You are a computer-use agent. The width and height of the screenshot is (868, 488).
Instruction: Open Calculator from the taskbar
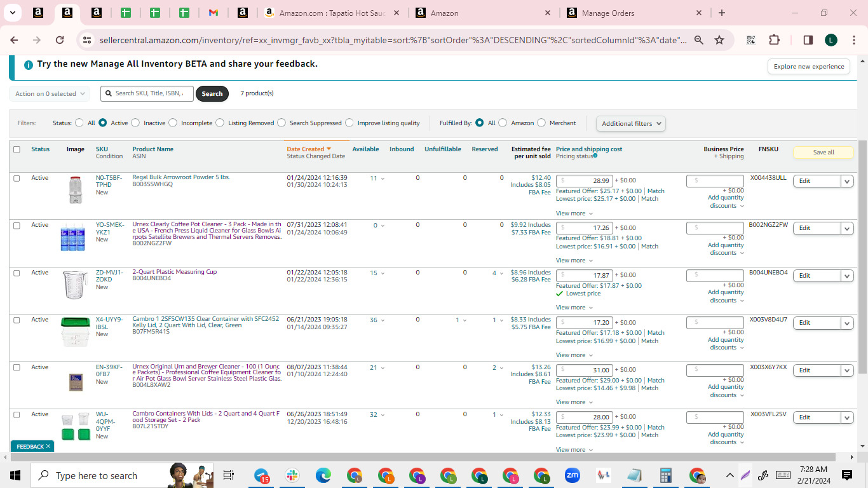pos(666,475)
